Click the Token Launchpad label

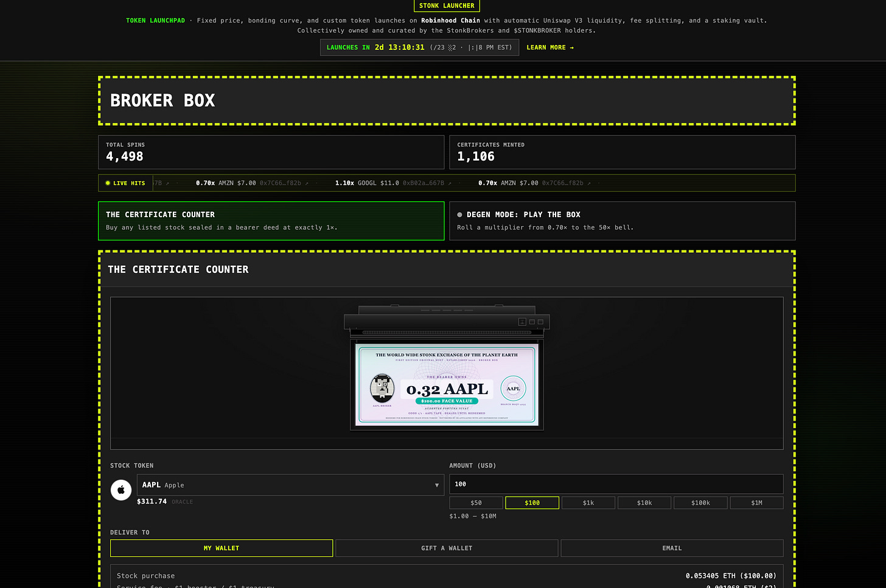pos(155,21)
